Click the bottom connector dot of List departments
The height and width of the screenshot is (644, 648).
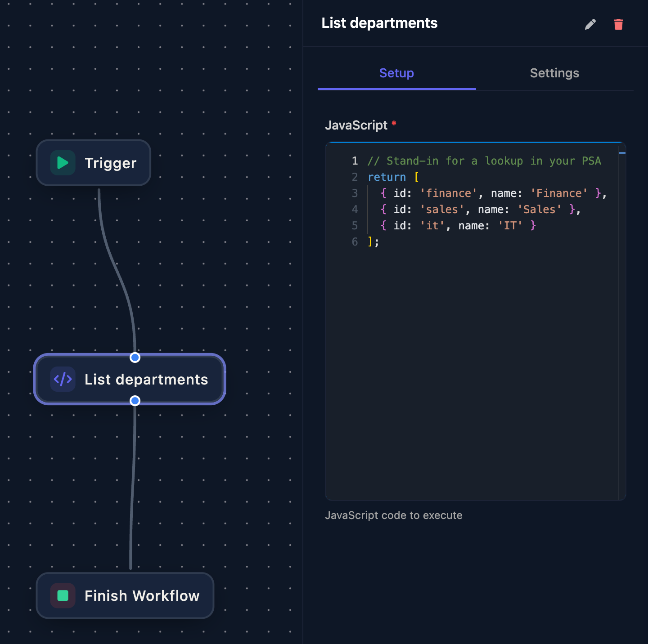(x=135, y=401)
